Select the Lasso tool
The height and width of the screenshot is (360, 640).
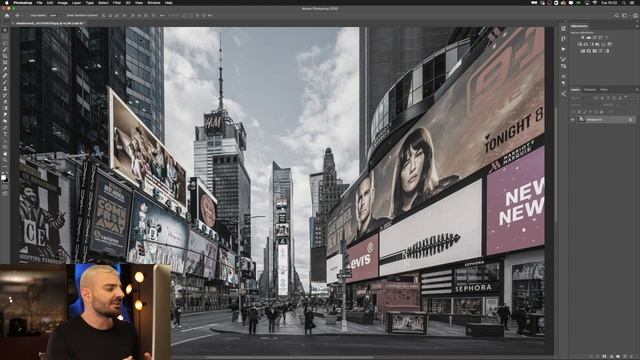(5, 43)
